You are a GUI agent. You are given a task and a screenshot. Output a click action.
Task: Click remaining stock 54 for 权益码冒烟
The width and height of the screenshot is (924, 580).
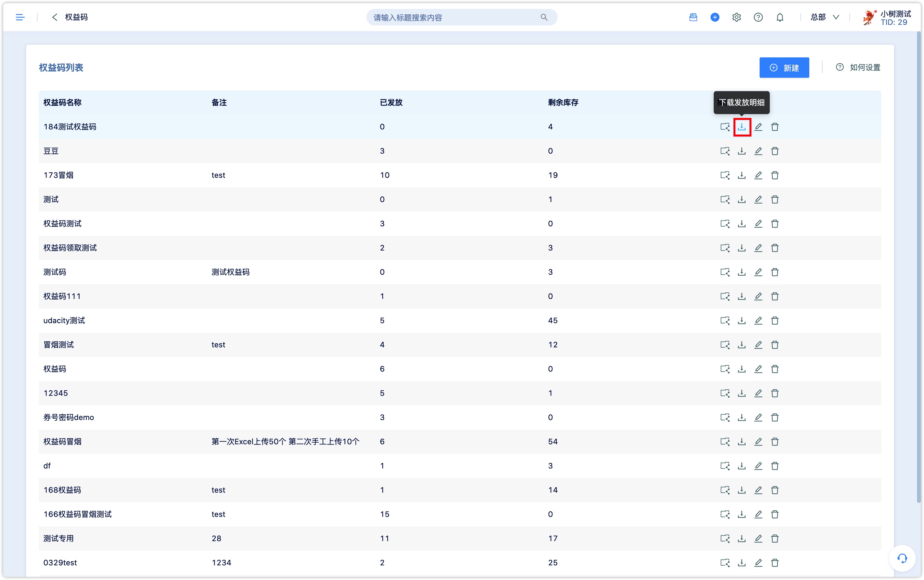coord(552,441)
